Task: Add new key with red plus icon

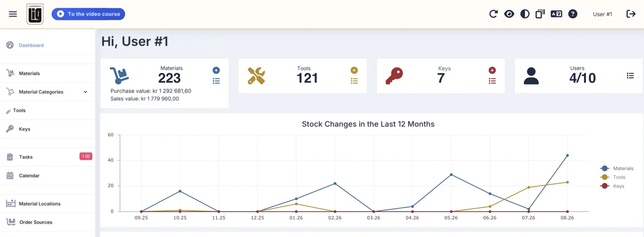Action: 492,70
